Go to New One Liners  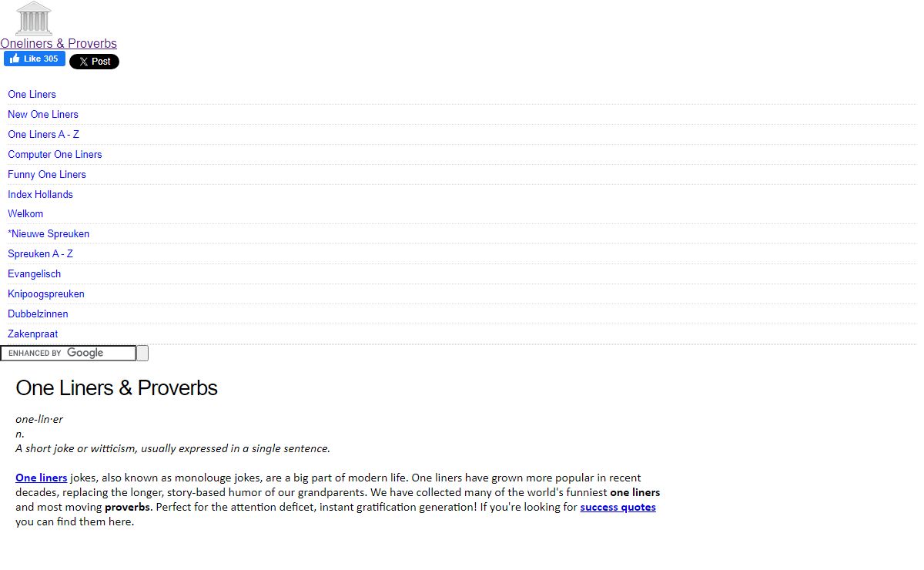(43, 114)
